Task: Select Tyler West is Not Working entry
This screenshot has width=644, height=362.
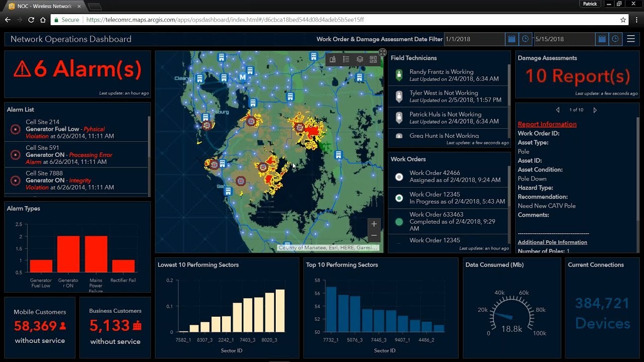Action: pyautogui.click(x=448, y=97)
